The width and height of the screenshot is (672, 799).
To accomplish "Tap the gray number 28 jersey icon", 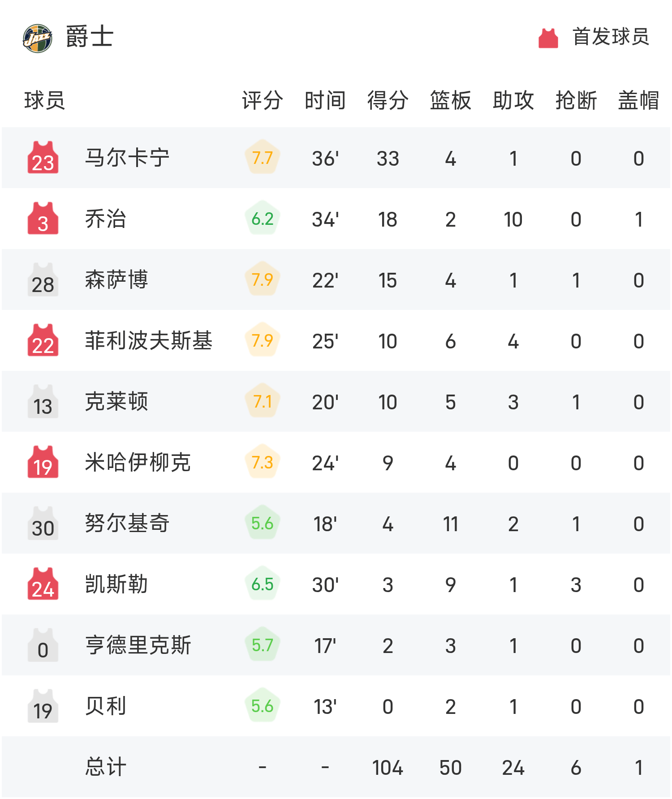I will pos(43,279).
